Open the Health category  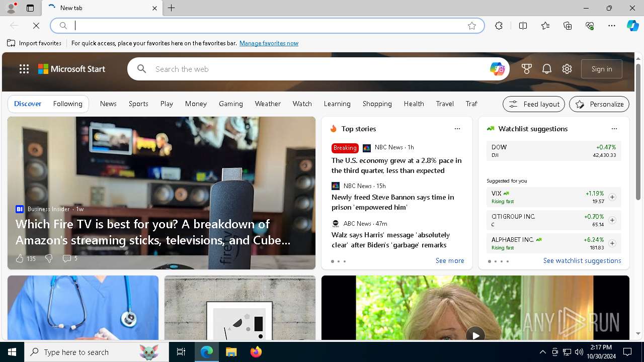point(414,104)
